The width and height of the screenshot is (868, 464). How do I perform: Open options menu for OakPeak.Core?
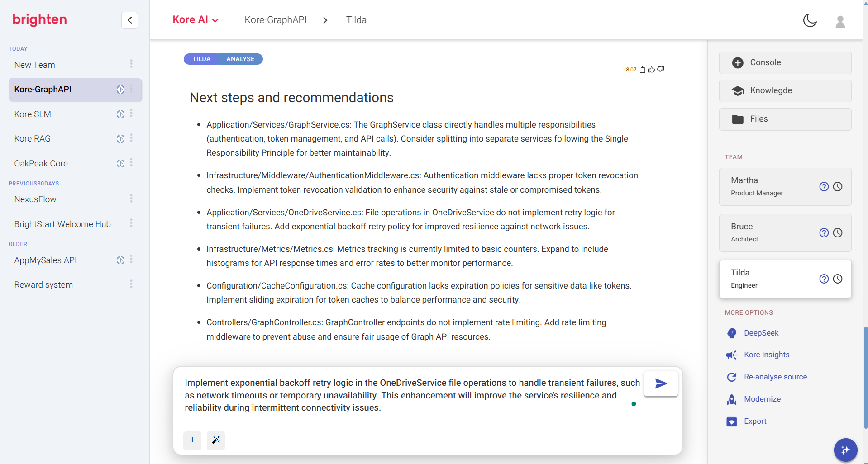[131, 162]
